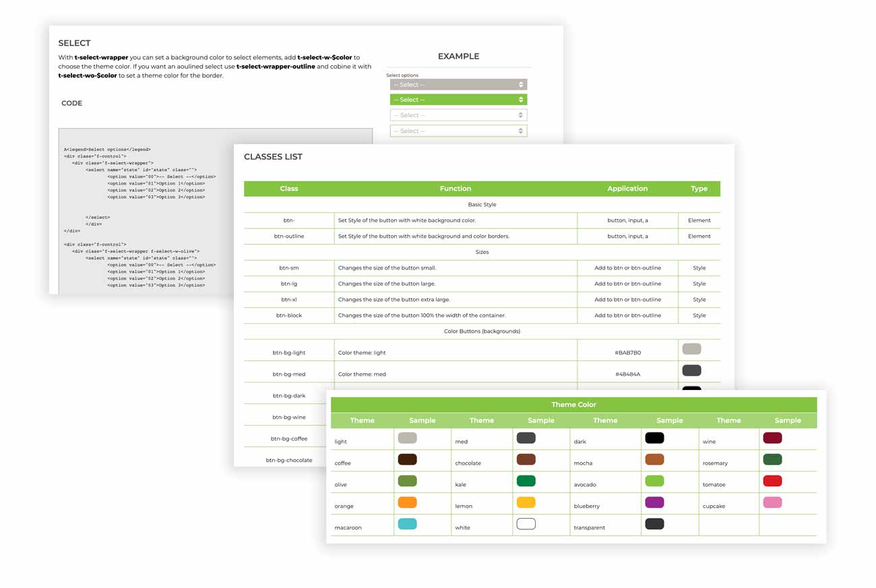
Task: Open the gray-background Select dropdown
Action: [458, 85]
